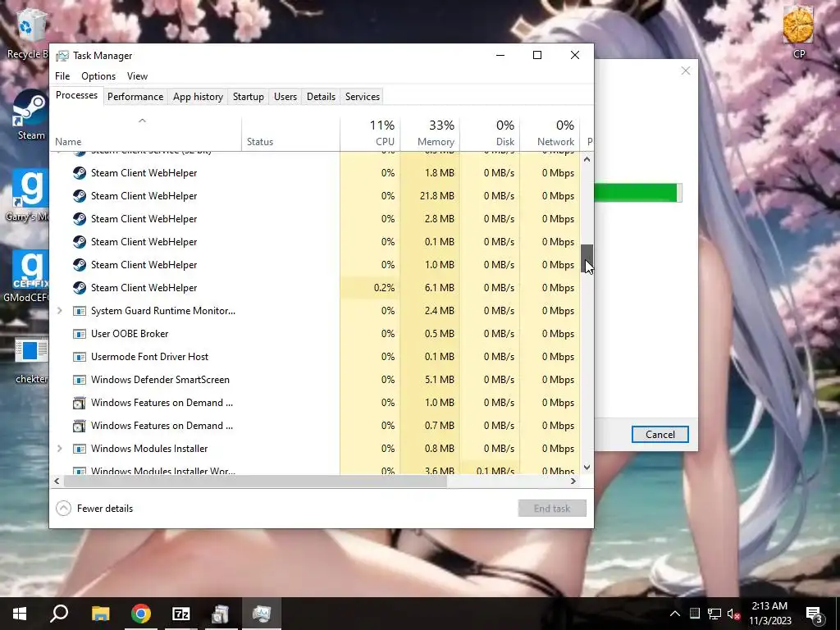The height and width of the screenshot is (630, 840).
Task: Show hidden system tray icons
Action: tap(675, 614)
